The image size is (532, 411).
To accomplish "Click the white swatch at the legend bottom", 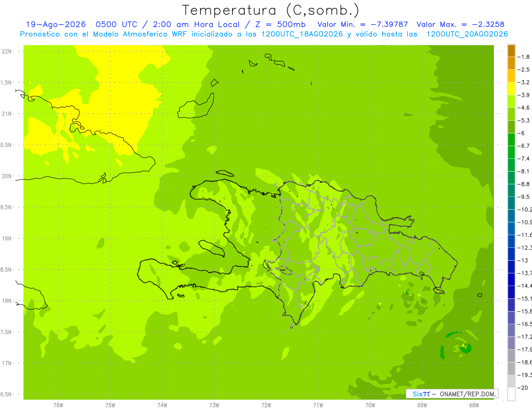I will pos(511,394).
